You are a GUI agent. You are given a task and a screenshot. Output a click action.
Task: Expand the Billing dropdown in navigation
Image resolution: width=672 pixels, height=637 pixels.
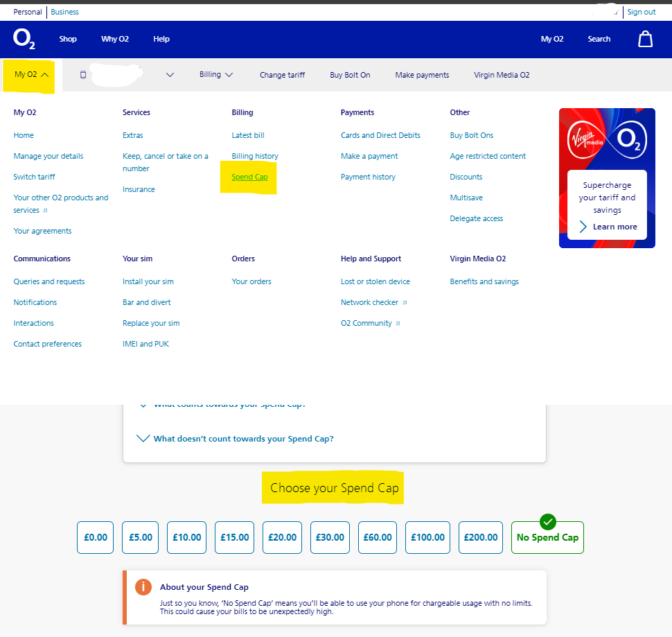(216, 75)
